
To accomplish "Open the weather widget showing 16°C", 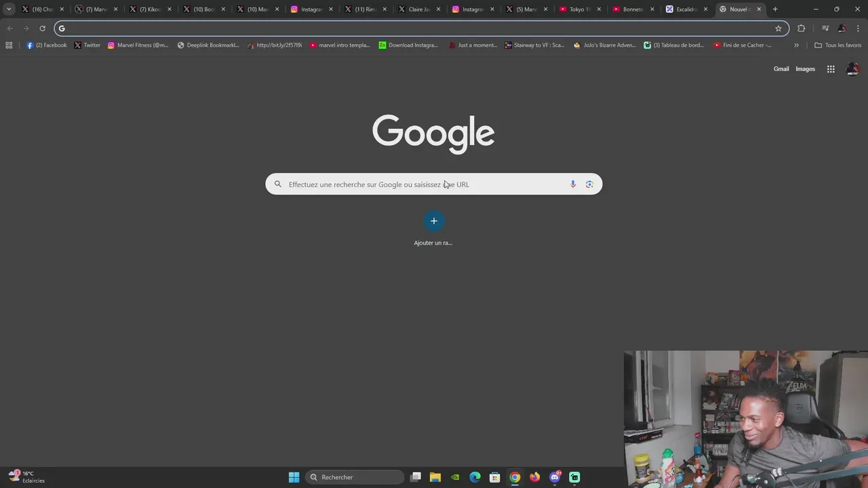I will pos(27,477).
